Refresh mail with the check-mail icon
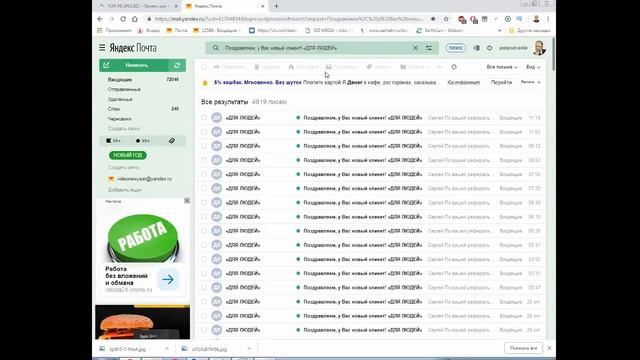The height and width of the screenshot is (360, 640). click(x=177, y=65)
